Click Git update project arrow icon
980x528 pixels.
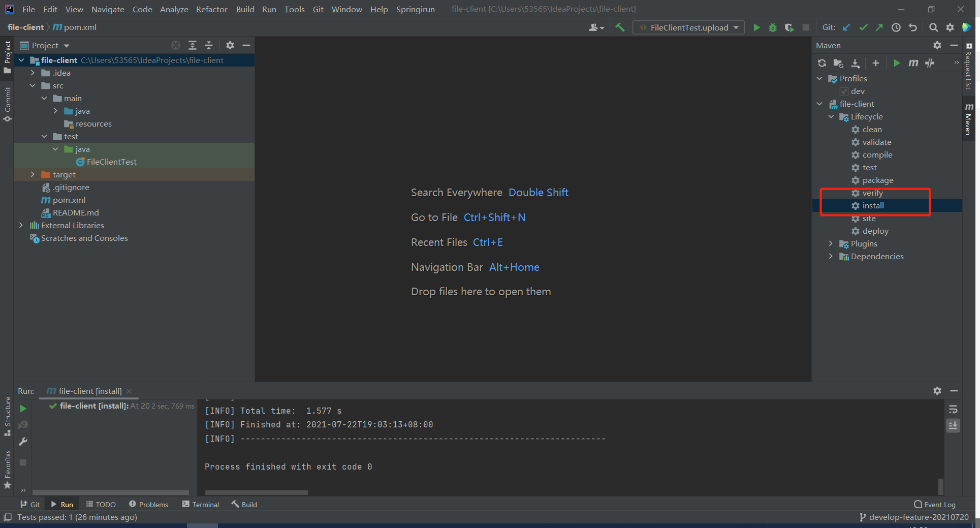(x=846, y=27)
